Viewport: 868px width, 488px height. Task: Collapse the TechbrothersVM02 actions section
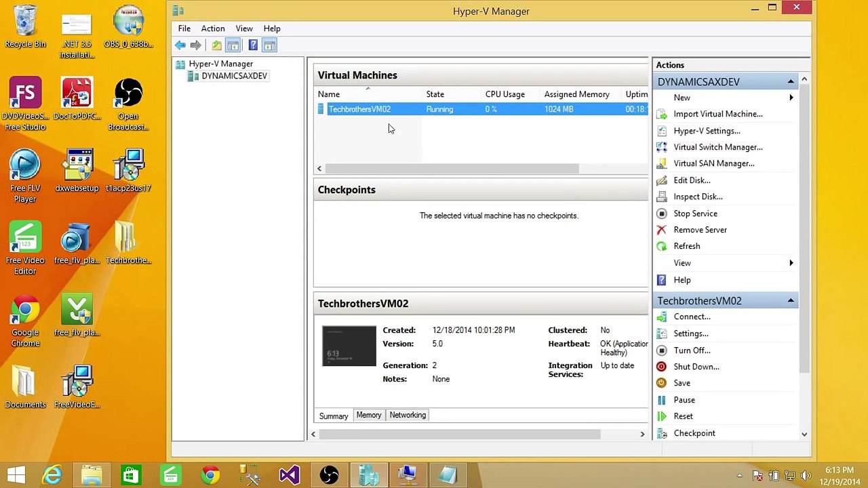click(791, 300)
